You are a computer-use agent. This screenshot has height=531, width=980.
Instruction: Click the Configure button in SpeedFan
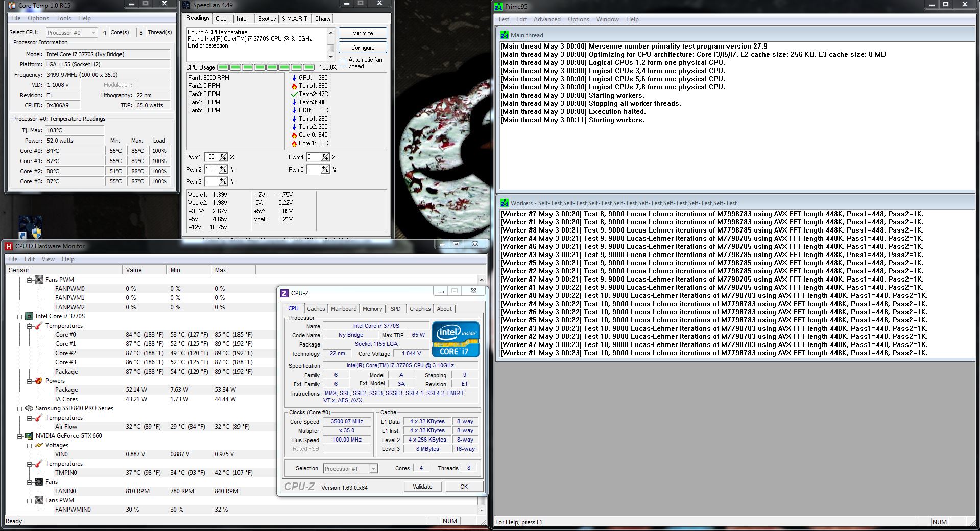pyautogui.click(x=363, y=48)
